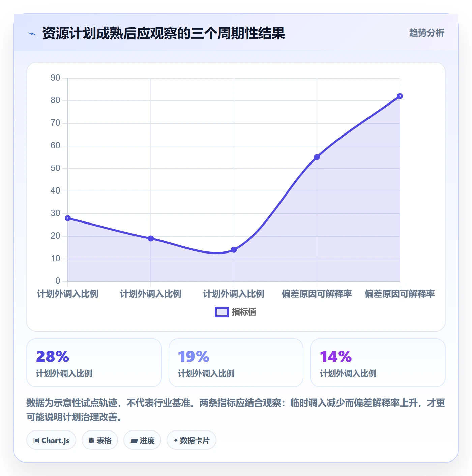Click the title 资源计划成熟后应观察的三个周期性结果

[x=164, y=33]
